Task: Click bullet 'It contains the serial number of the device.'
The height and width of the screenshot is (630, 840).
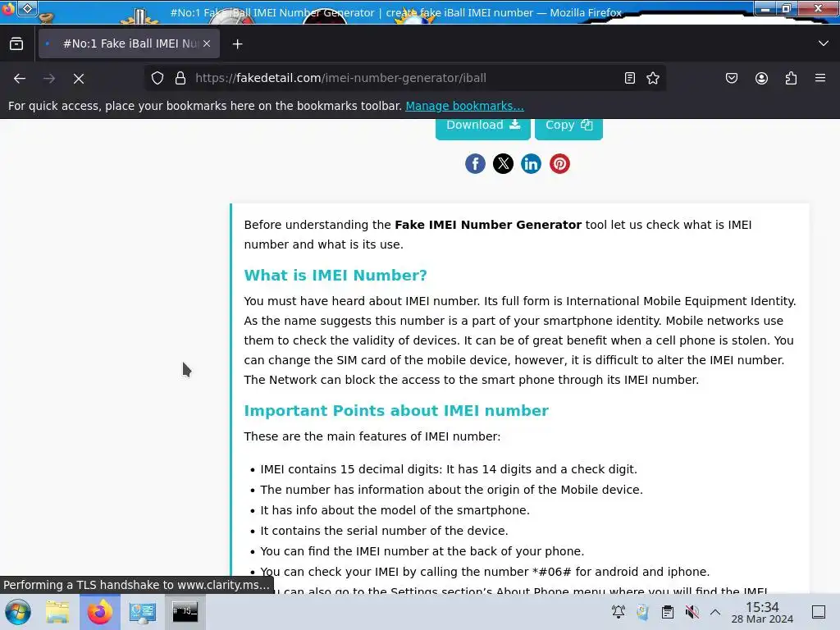Action: [384, 531]
